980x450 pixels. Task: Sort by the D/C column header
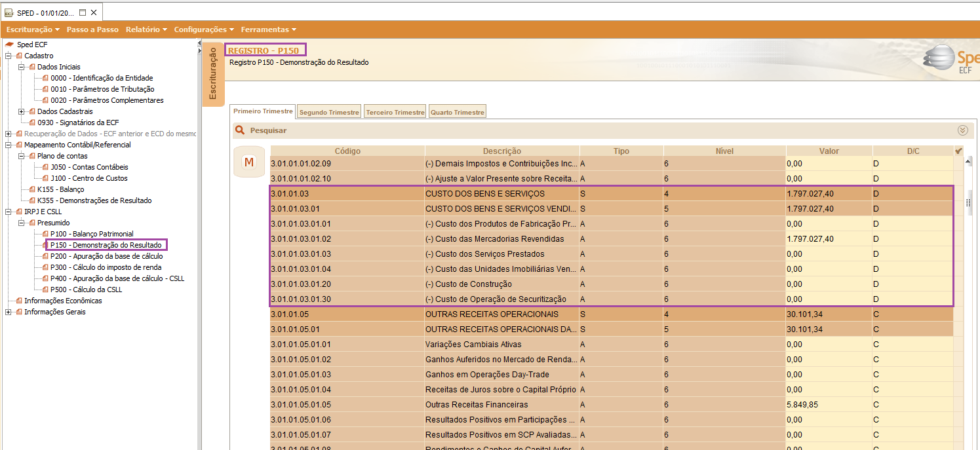[x=913, y=151]
